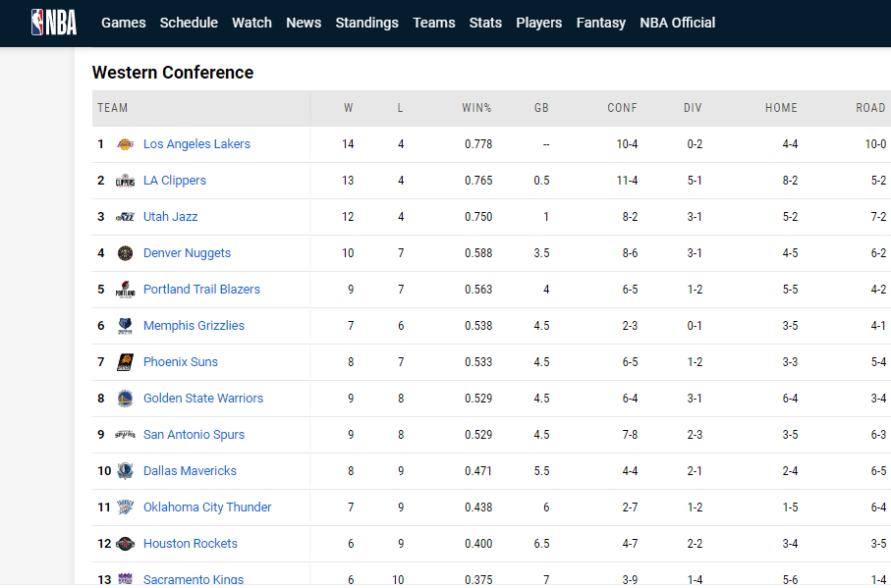Viewport: 891px width, 588px height.
Task: Click the Los Angeles Lakers team logo
Action: pyautogui.click(x=125, y=144)
